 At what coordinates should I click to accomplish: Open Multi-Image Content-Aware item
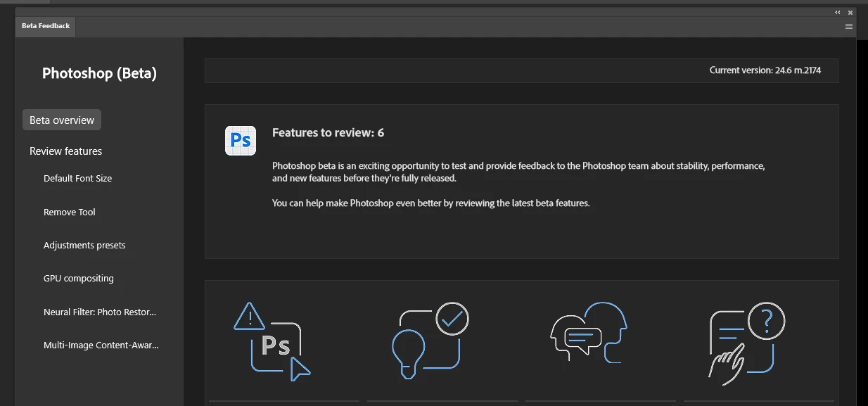(101, 345)
